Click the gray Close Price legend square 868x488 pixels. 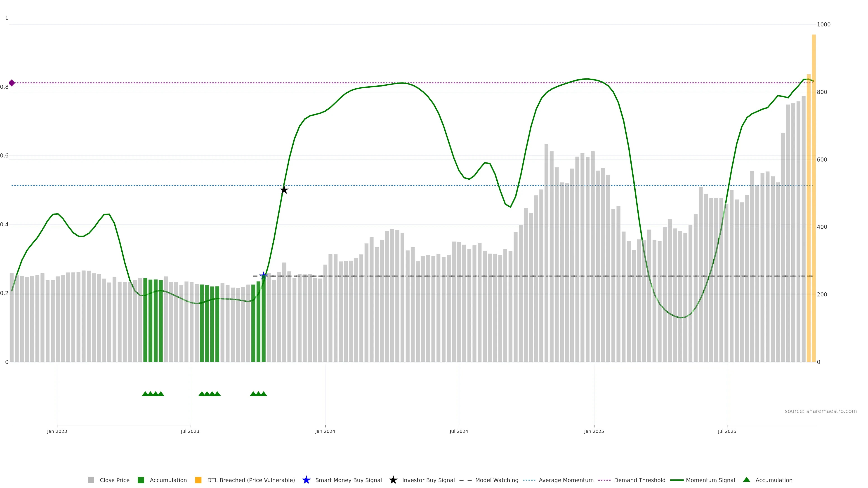pyautogui.click(x=91, y=480)
